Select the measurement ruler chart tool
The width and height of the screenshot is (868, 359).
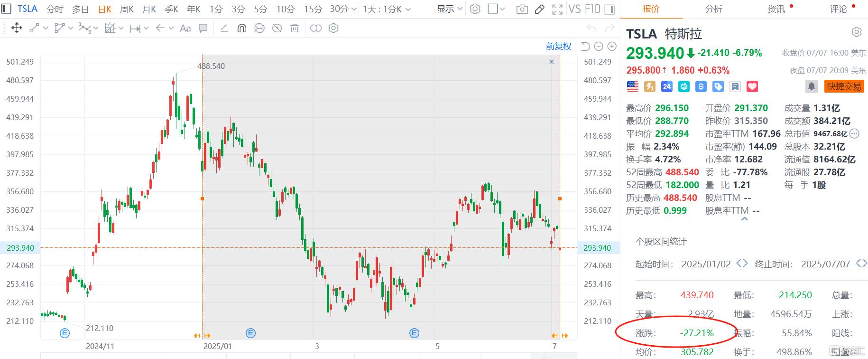pos(110,28)
